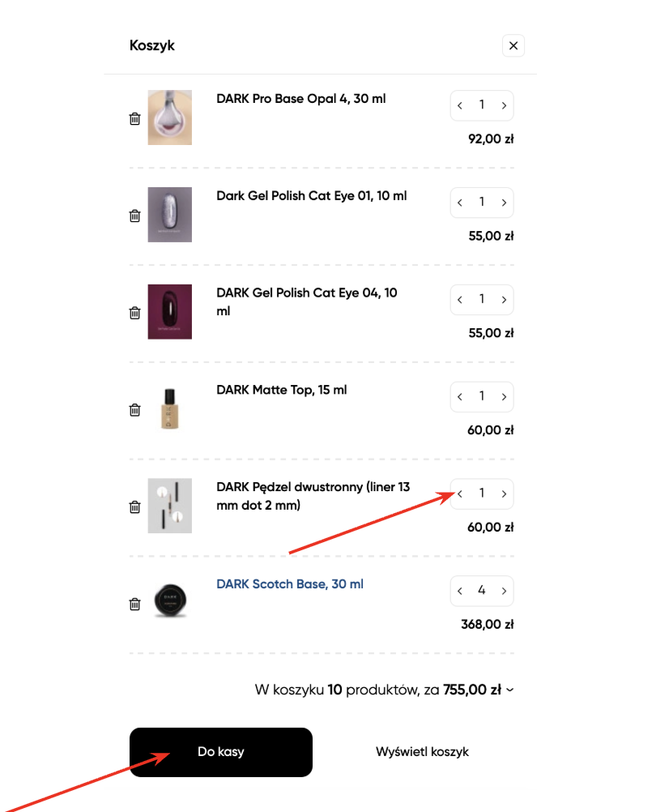Delete DARK Pędzel dwustronny from cart
The image size is (656, 812).
point(135,507)
